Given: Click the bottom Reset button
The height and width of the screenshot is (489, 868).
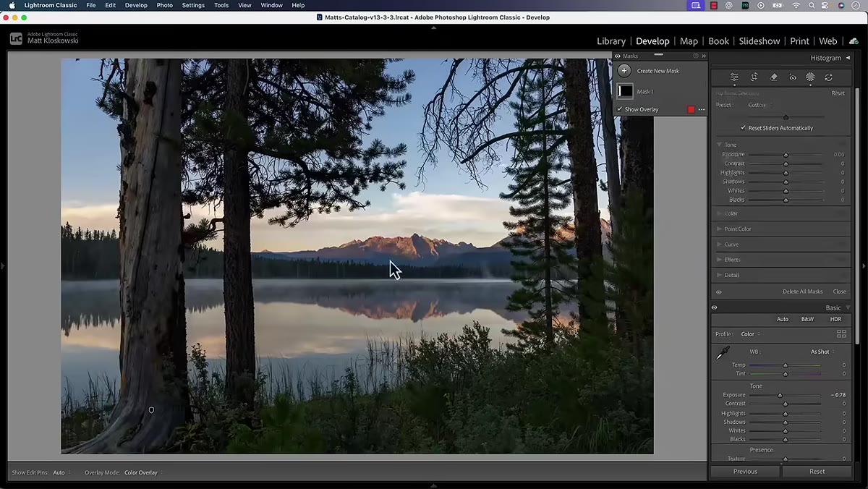Looking at the screenshot, I should click(817, 472).
